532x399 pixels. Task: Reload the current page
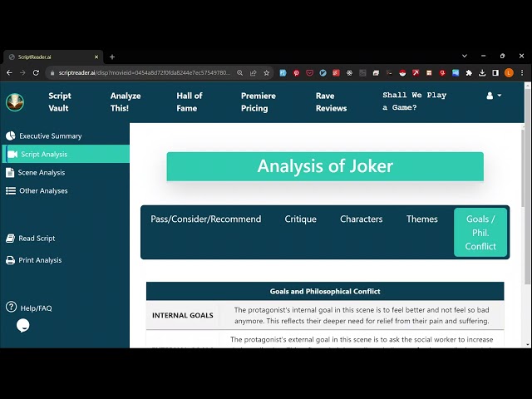click(x=36, y=72)
